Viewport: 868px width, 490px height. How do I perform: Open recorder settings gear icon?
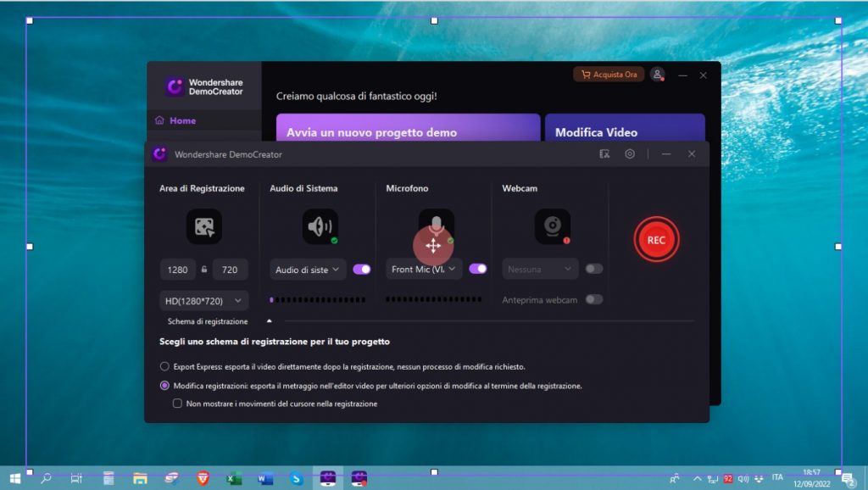630,154
